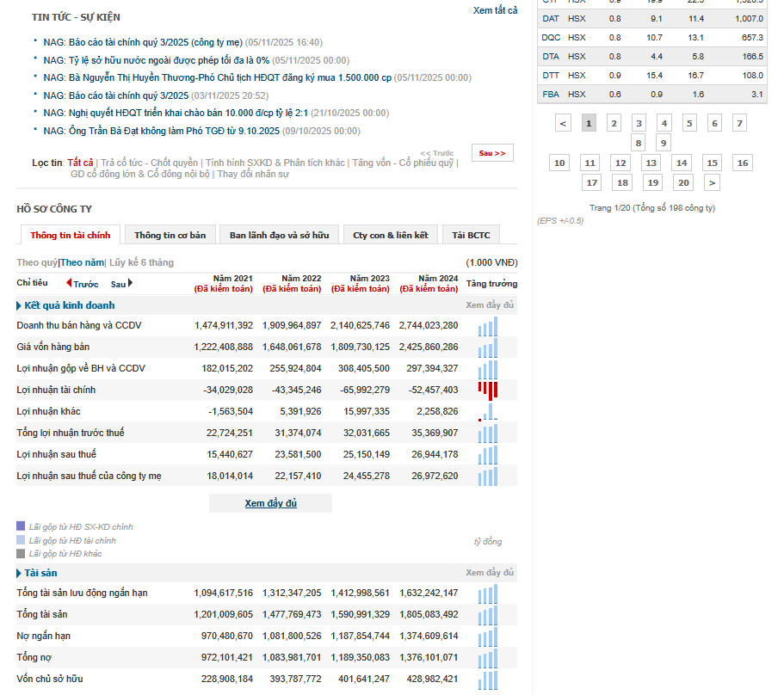Click growth chart for Doanh thu bán hàng và CCDV

click(x=488, y=326)
